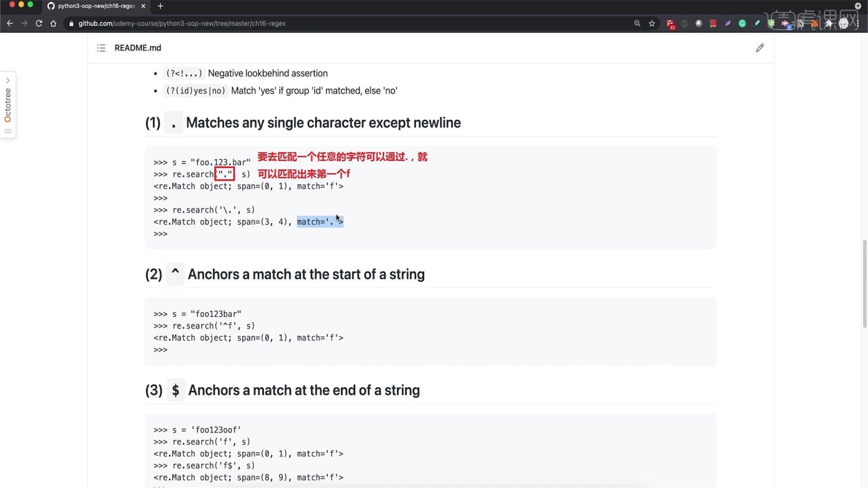Open the browser tab search dropdown arrow
Viewport: 868px width, 488px height.
point(858,6)
